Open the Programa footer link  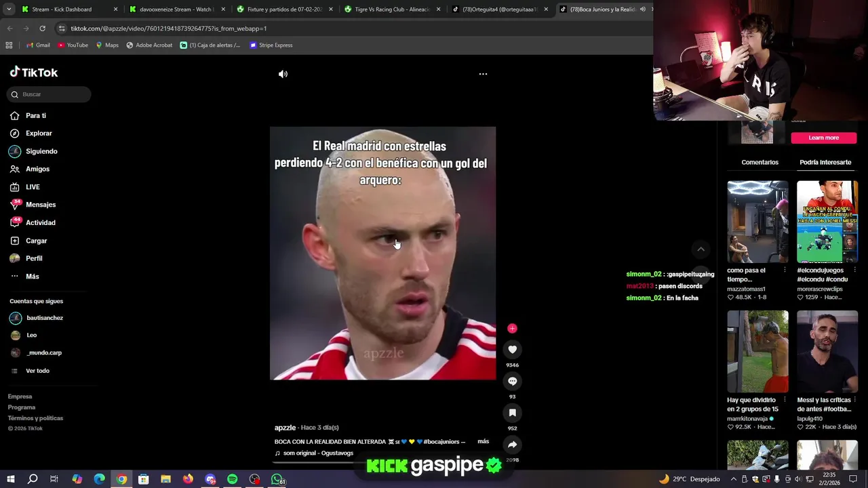(x=22, y=407)
